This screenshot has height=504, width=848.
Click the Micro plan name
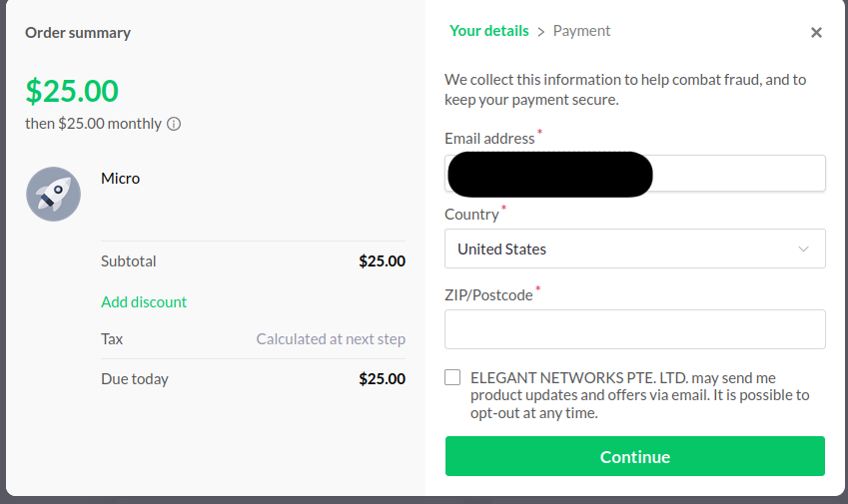click(121, 179)
